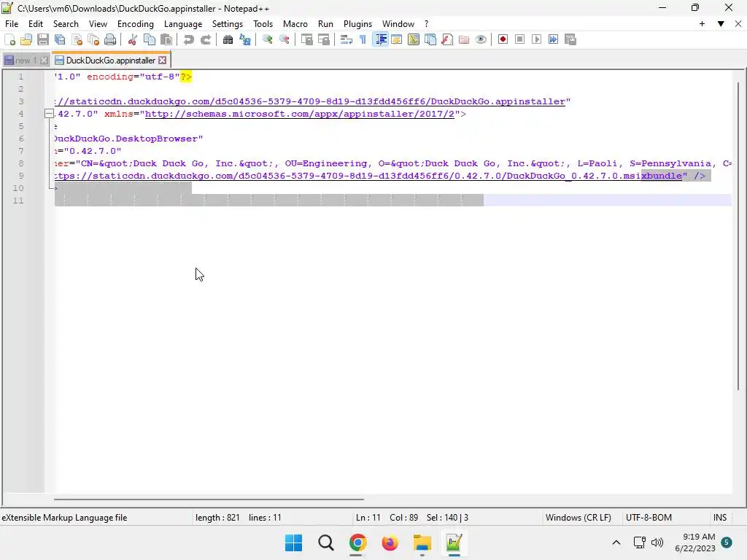
Task: Select the DuckDuckGo.appinstaller tab
Action: coord(111,61)
